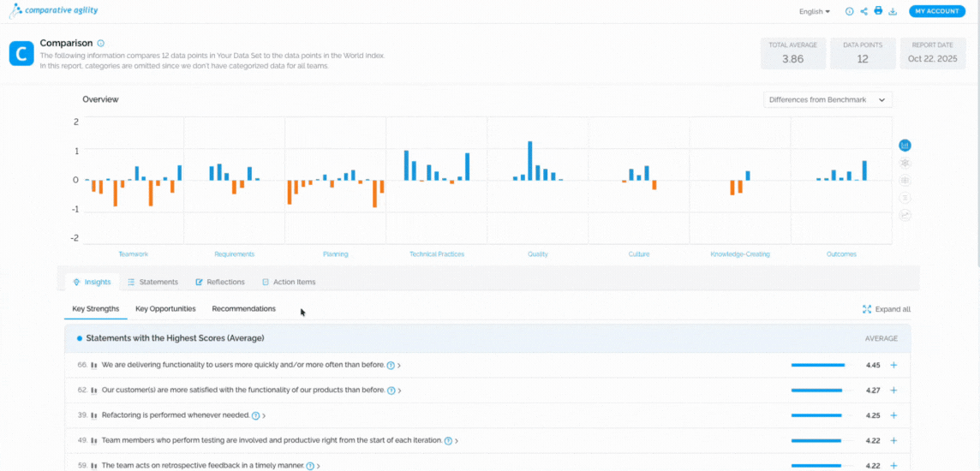Click the score bar for statement 66
Image resolution: width=980 pixels, height=471 pixels.
pos(817,365)
